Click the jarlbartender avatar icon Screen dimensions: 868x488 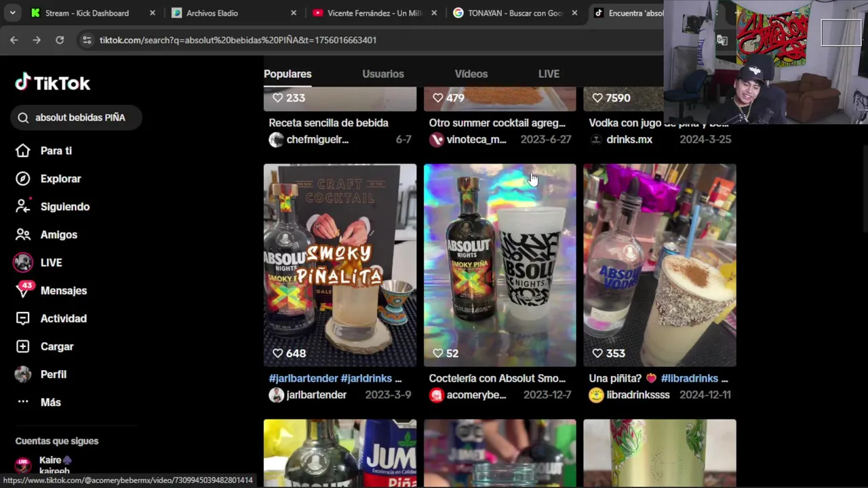[276, 395]
